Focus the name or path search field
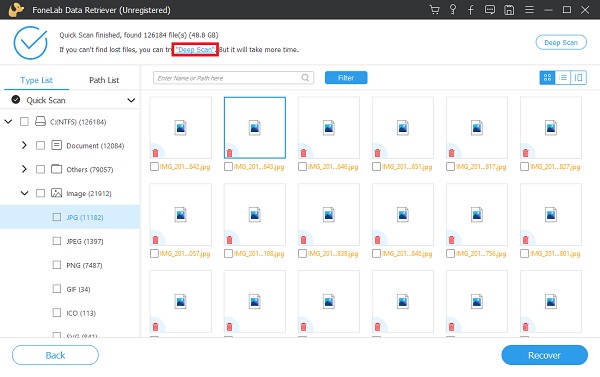 (233, 78)
